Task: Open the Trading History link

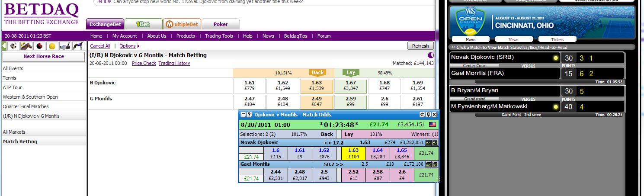Action: click(x=174, y=63)
